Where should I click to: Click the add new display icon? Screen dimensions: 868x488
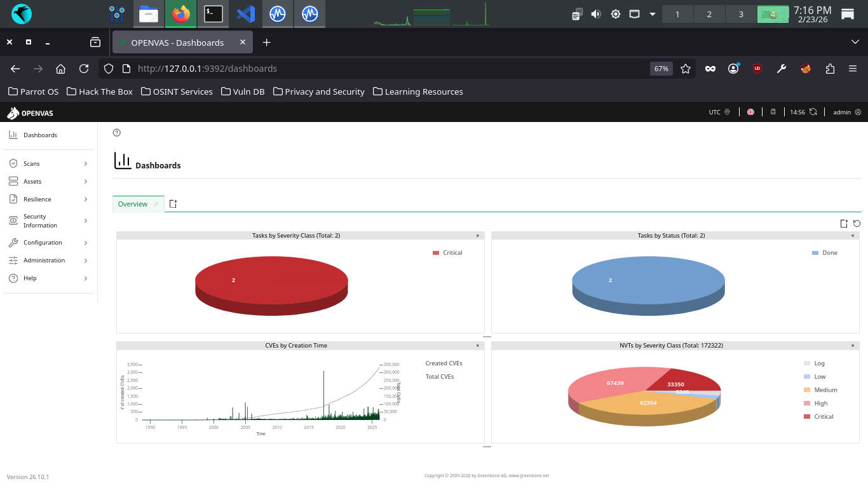click(844, 223)
